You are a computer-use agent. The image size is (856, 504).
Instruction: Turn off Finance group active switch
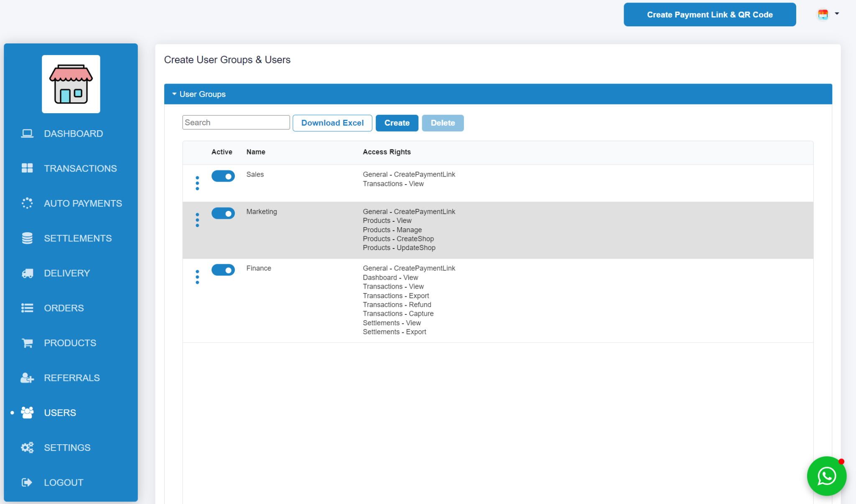[223, 270]
